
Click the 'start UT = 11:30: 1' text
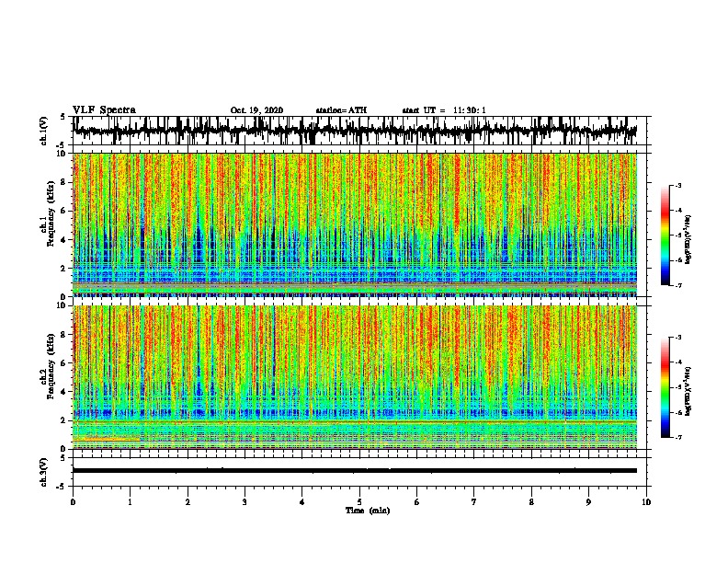(444, 110)
